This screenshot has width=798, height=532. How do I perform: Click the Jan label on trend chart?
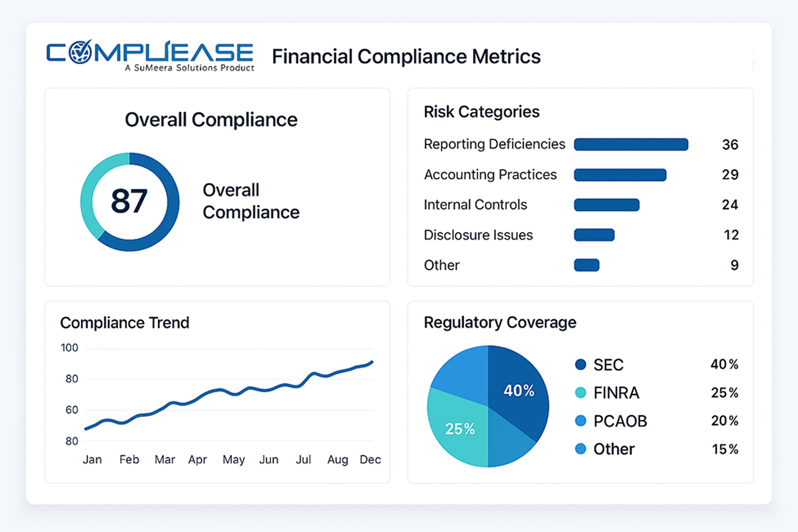pyautogui.click(x=92, y=459)
